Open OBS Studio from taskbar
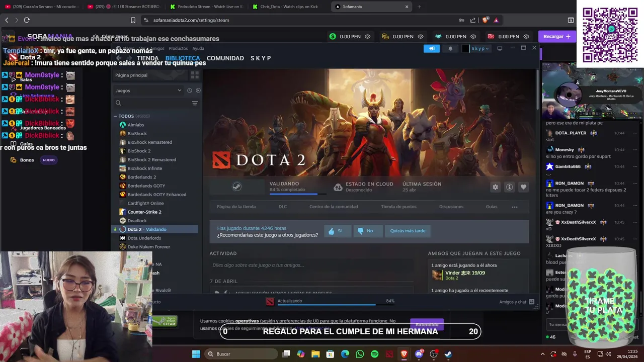 [433, 354]
